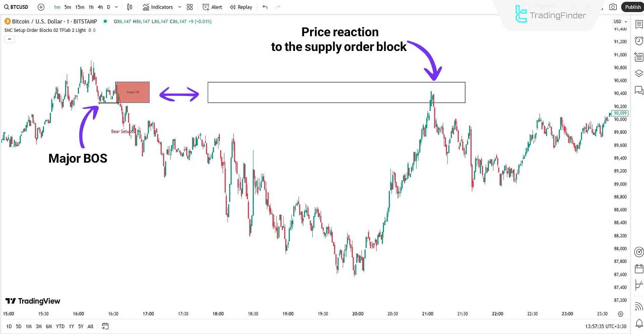Open the economic calendar icon at bottom right
Viewport: 644px width, 334px height.
(639, 268)
